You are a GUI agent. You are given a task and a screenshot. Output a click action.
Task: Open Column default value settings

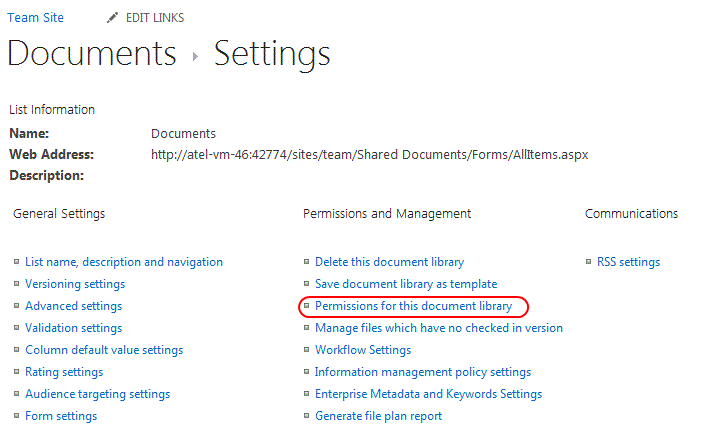(104, 350)
